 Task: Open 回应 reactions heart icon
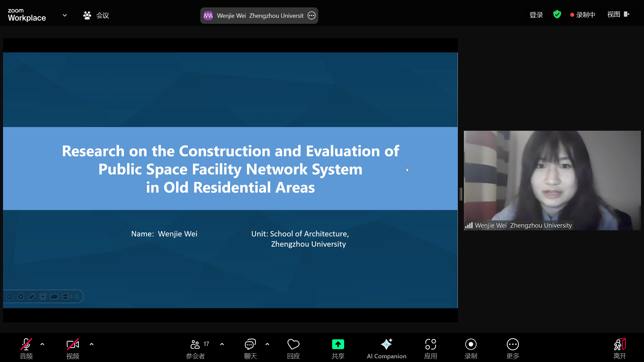tap(293, 344)
